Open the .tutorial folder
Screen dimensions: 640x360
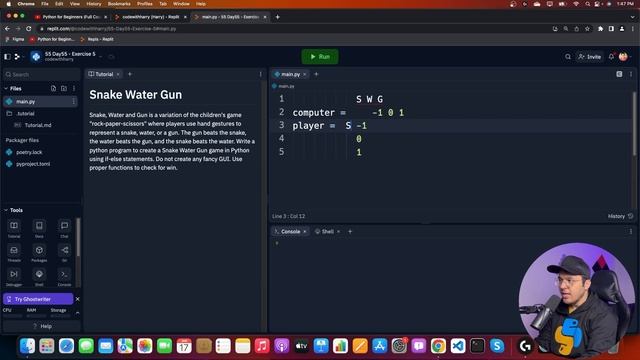[26, 113]
